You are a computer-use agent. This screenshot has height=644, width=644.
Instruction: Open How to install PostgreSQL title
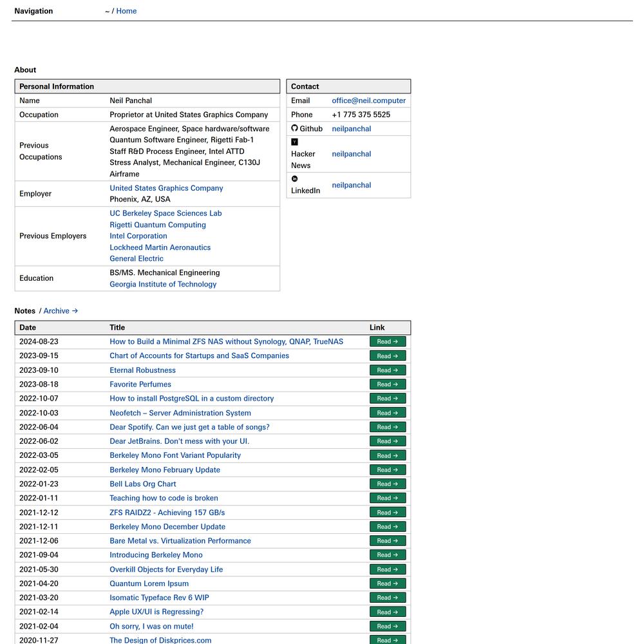click(192, 399)
